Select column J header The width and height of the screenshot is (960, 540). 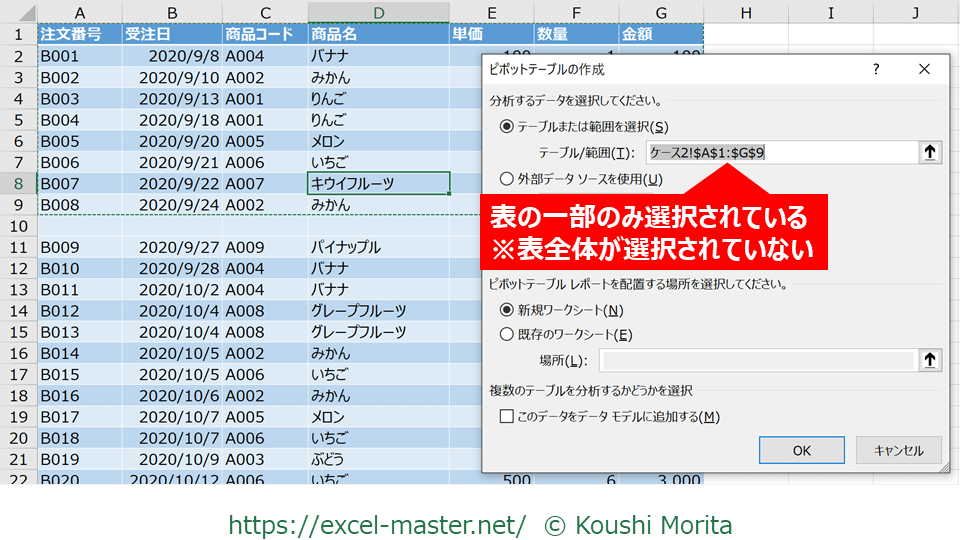916,12
